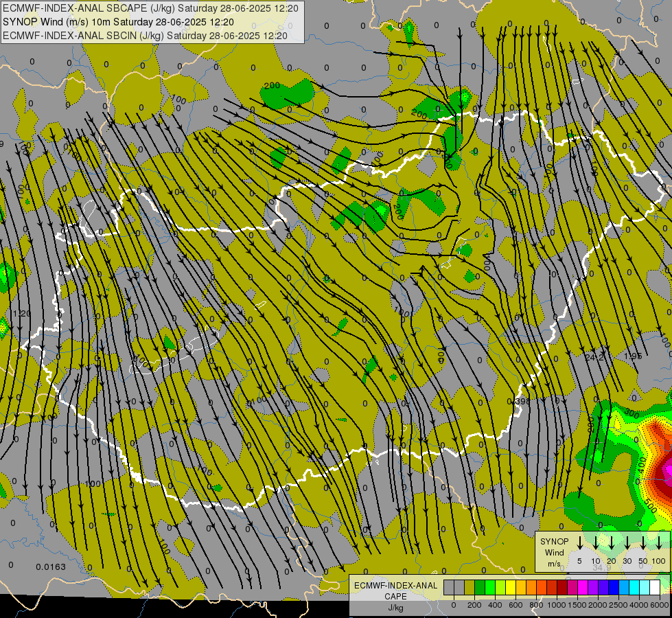Click the wind arrow above the 100 m/s label
This screenshot has height=618, width=672.
coord(659,543)
